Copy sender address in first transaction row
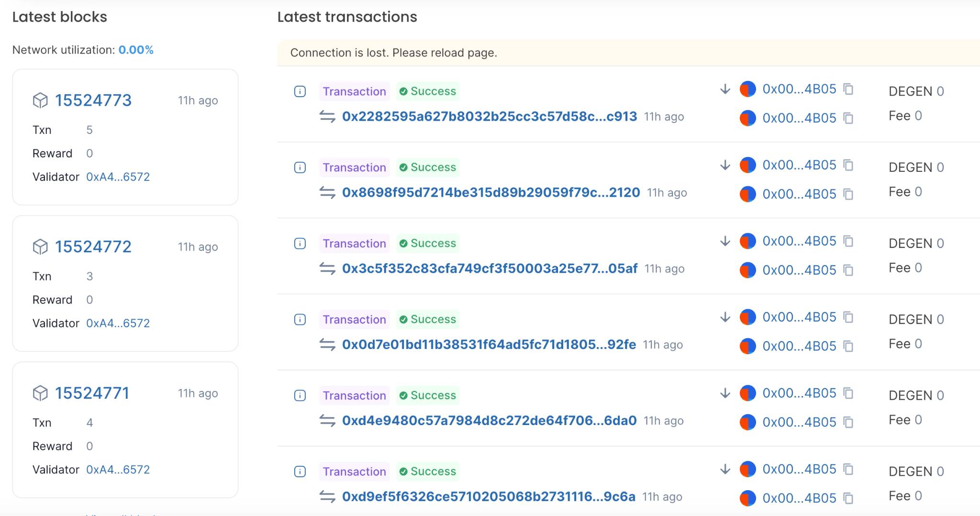The image size is (980, 516). tap(848, 89)
